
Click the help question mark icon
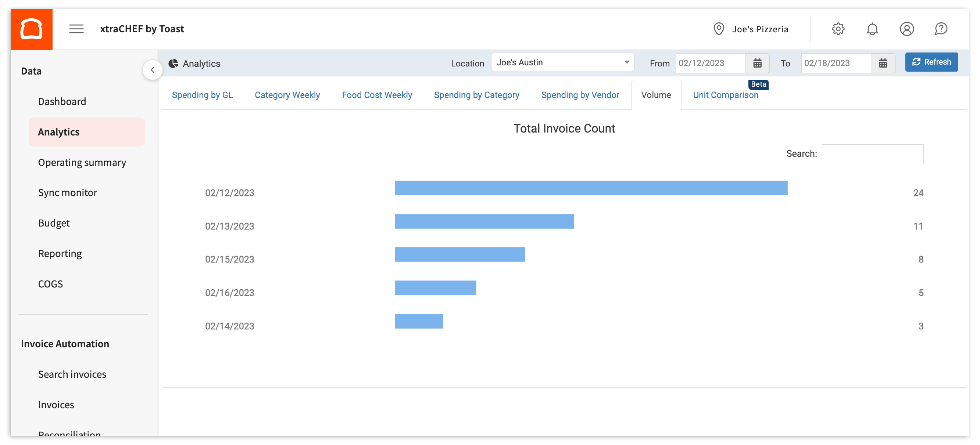point(940,29)
